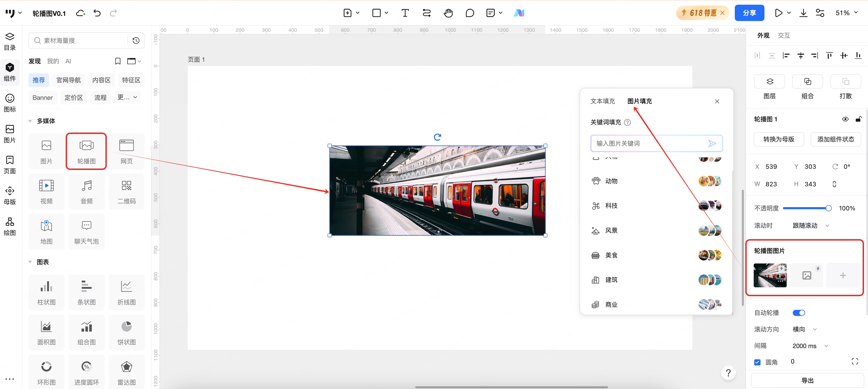The height and width of the screenshot is (389, 868).
Task: Expand the 更… category dropdown
Action: [127, 97]
